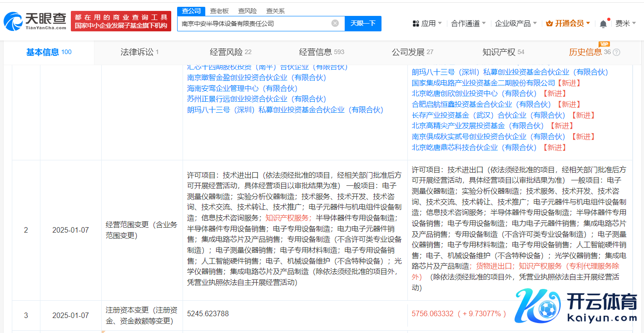Expand the 合作通道 dropdown
The width and height of the screenshot is (644, 333).
468,24
